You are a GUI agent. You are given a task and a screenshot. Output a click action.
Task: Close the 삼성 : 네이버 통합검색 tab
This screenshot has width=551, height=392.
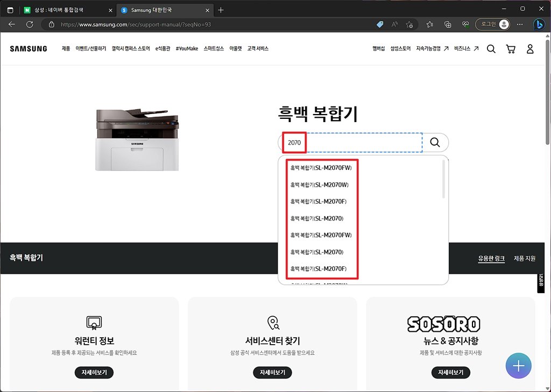pos(110,11)
